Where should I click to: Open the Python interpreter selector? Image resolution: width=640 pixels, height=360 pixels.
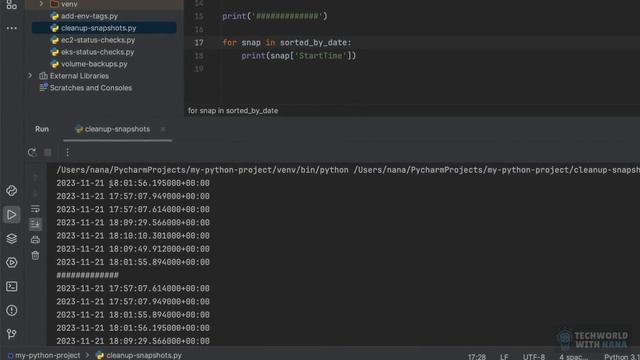click(x=622, y=357)
